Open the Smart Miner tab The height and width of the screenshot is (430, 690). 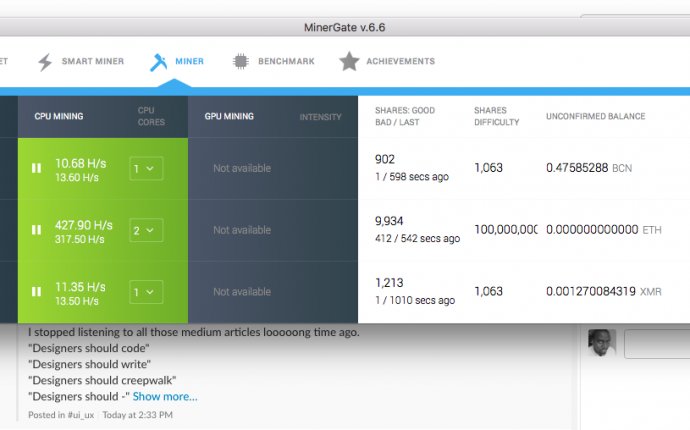point(81,62)
